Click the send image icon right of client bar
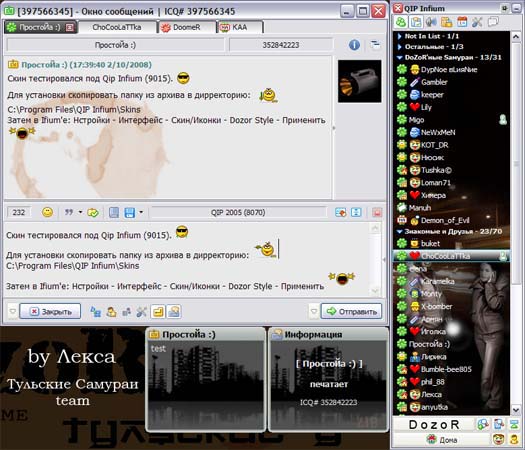Viewport: 525px width, 450px height. click(x=341, y=212)
